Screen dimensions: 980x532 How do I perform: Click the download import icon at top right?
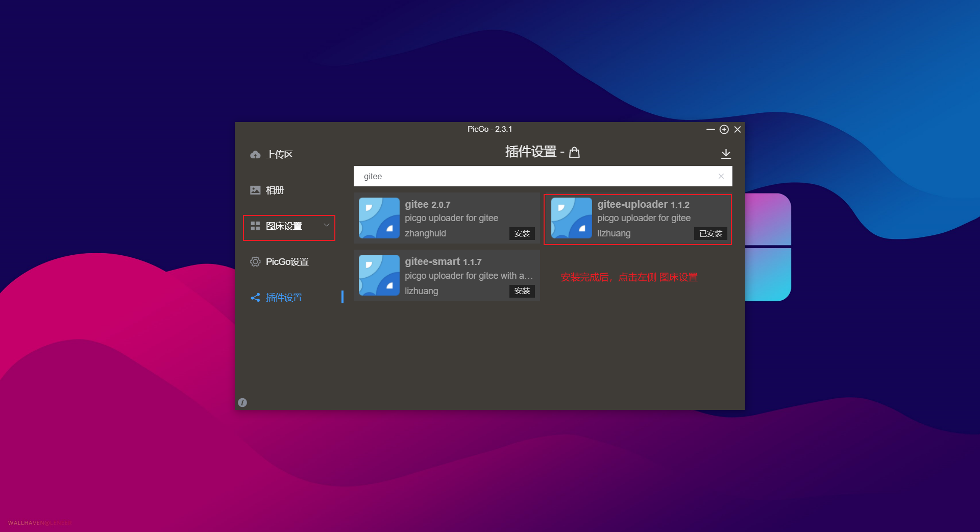(x=726, y=154)
